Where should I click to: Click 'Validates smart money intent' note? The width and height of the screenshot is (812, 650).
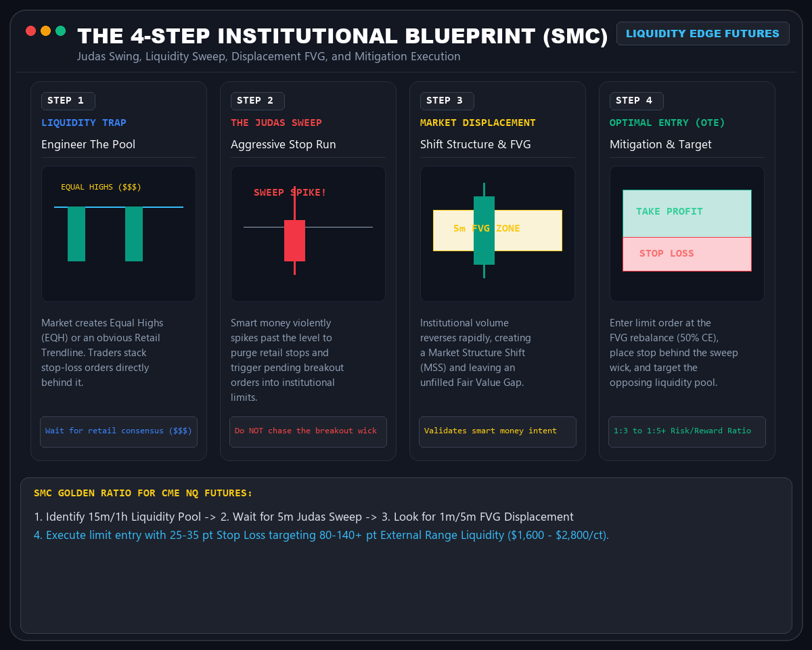click(x=497, y=431)
